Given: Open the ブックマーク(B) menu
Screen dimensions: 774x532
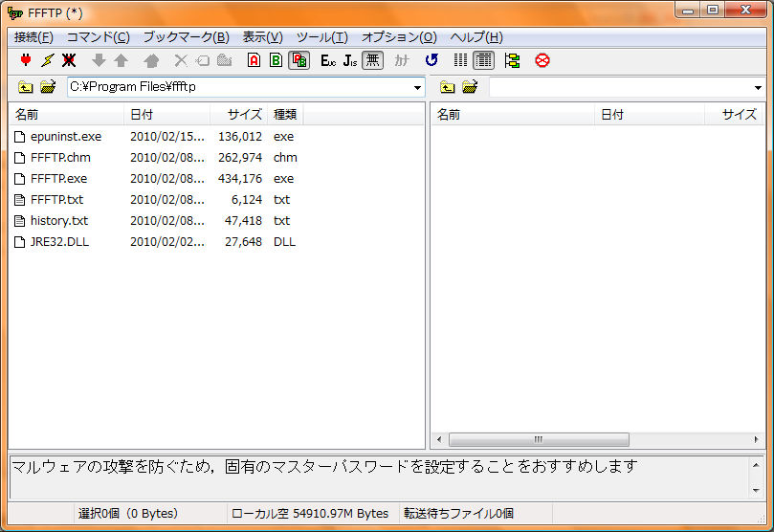Looking at the screenshot, I should coord(187,37).
